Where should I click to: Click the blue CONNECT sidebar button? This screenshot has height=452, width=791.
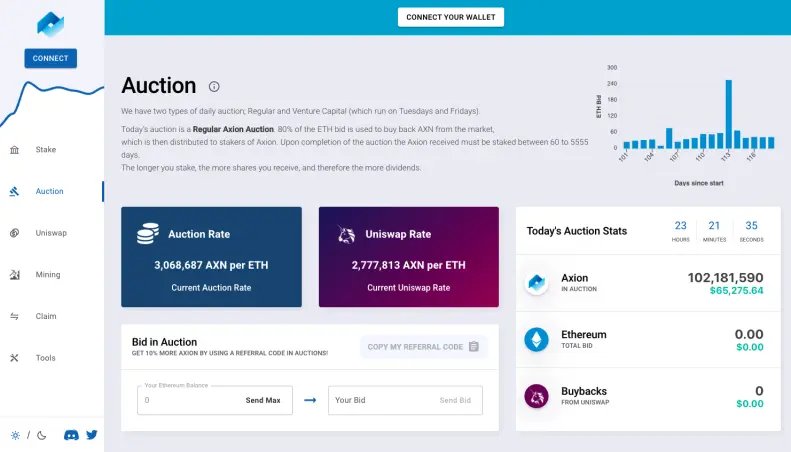click(x=50, y=59)
